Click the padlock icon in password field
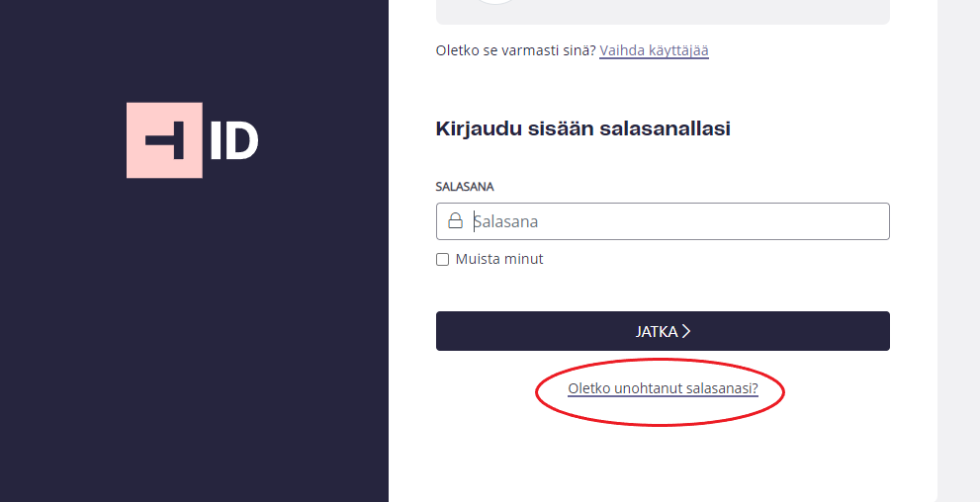980x502 pixels. (455, 221)
